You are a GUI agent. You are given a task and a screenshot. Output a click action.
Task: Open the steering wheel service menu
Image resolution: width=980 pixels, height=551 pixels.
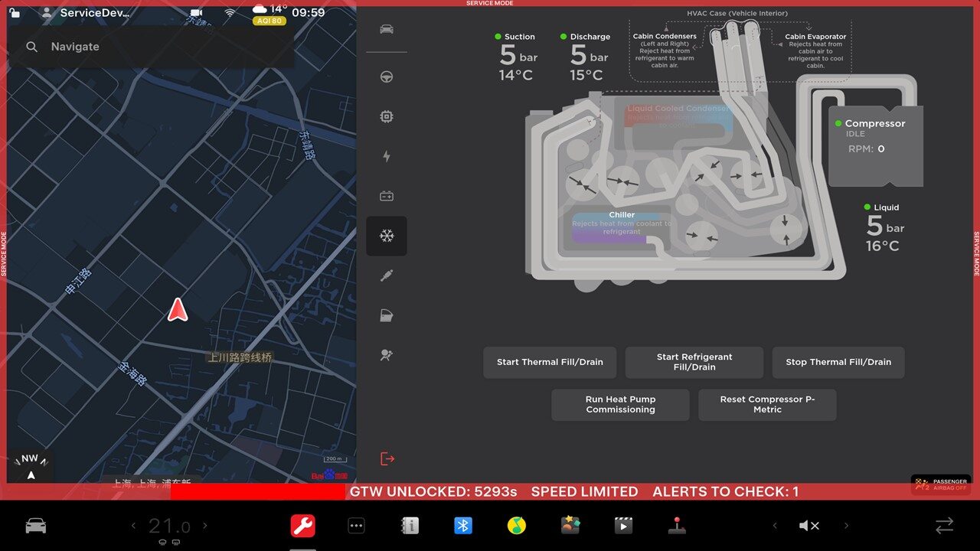387,77
